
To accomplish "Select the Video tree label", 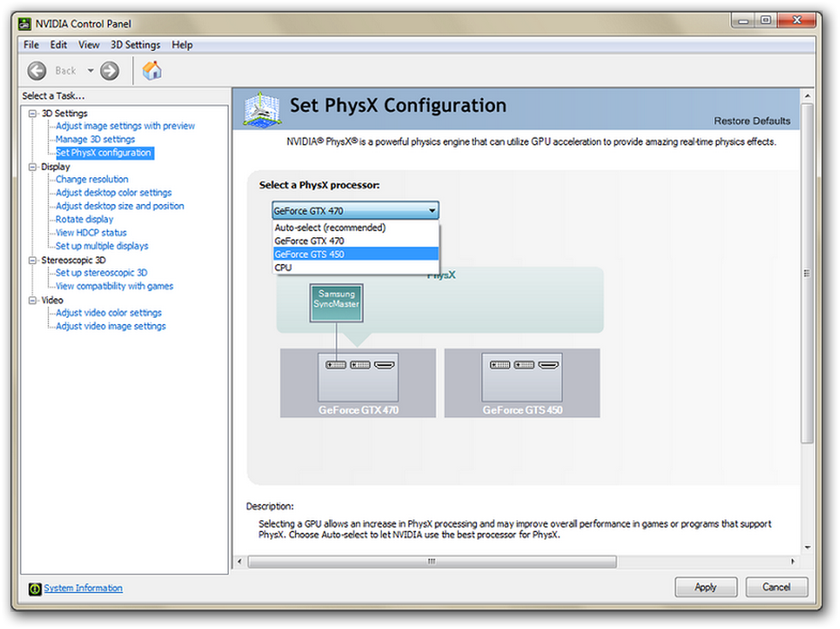I will 52,300.
